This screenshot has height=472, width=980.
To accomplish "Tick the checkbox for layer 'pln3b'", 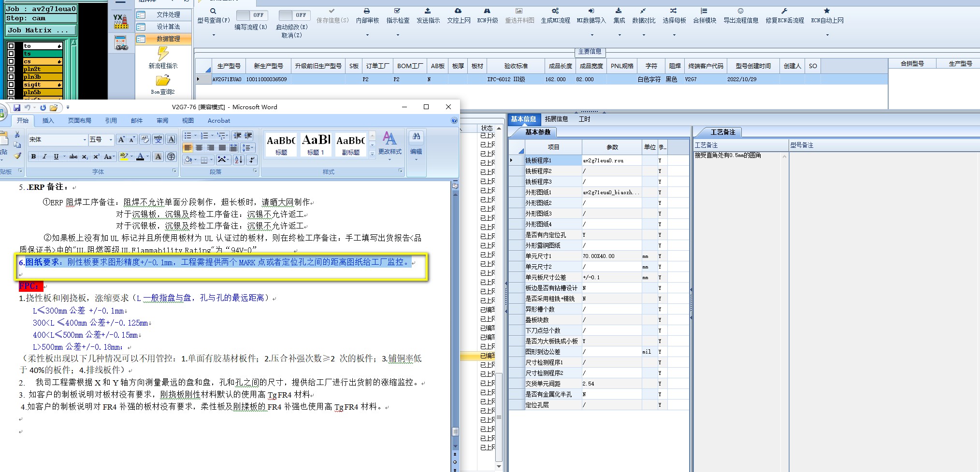I will [x=11, y=77].
